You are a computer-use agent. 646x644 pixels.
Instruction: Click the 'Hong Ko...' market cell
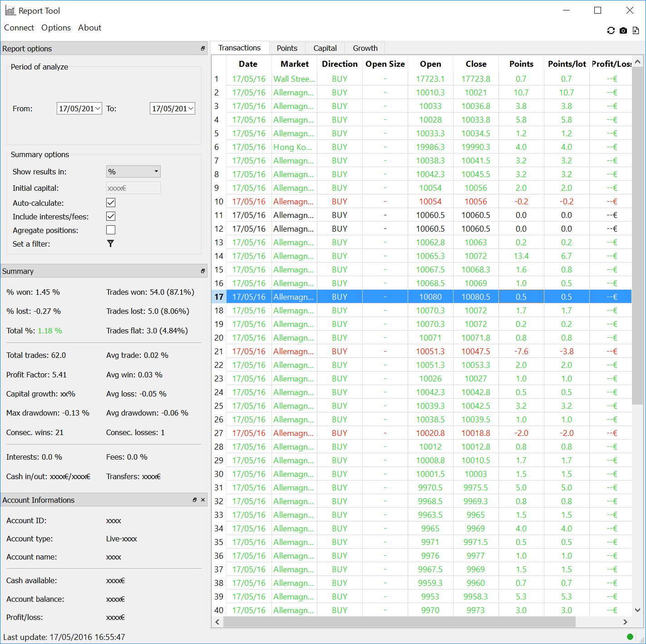(294, 147)
